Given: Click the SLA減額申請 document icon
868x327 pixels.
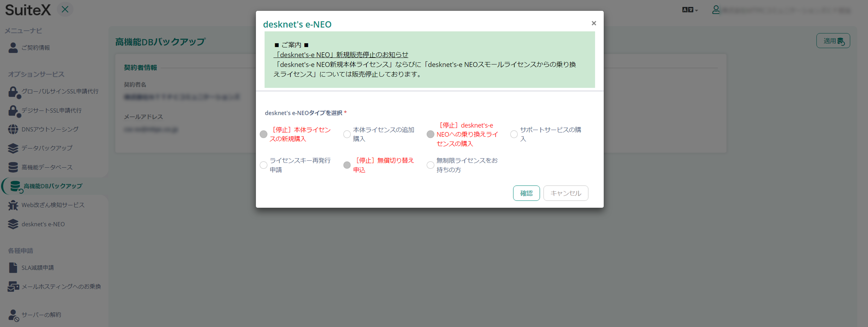Looking at the screenshot, I should [x=13, y=268].
